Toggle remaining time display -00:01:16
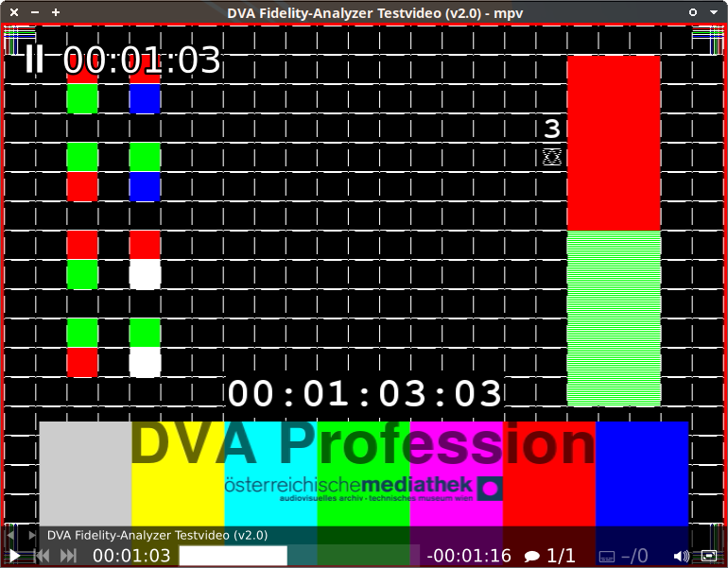The height and width of the screenshot is (568, 728). tap(469, 556)
